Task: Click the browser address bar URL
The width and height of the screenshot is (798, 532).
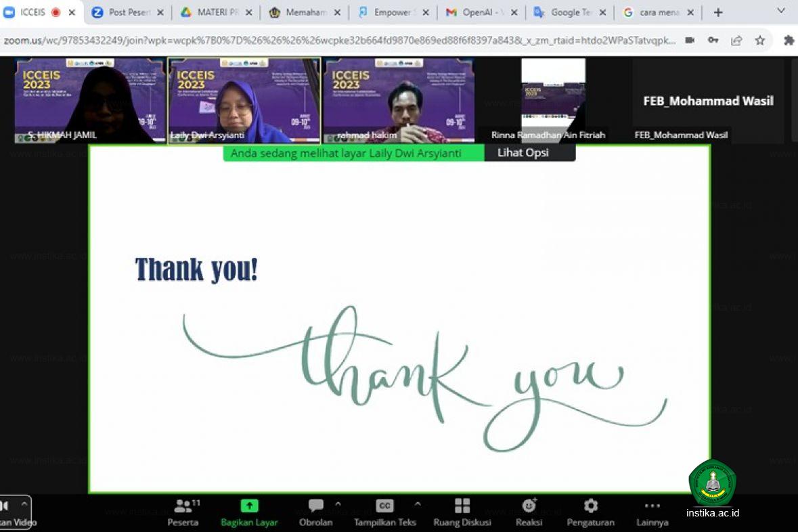Action: [x=338, y=41]
